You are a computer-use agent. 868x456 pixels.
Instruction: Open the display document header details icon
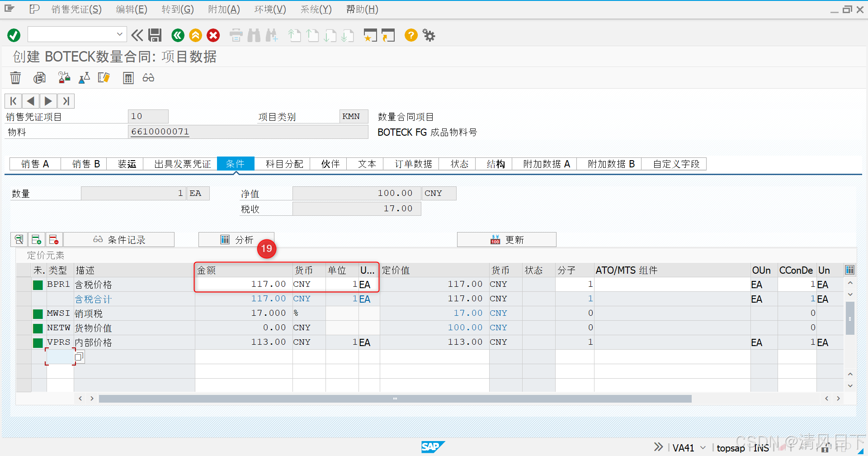click(39, 78)
